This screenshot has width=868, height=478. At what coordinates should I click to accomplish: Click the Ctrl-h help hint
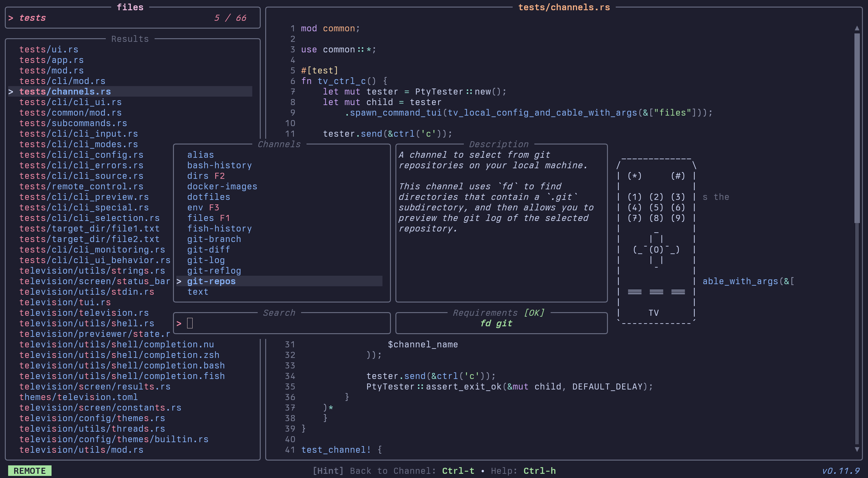point(539,470)
